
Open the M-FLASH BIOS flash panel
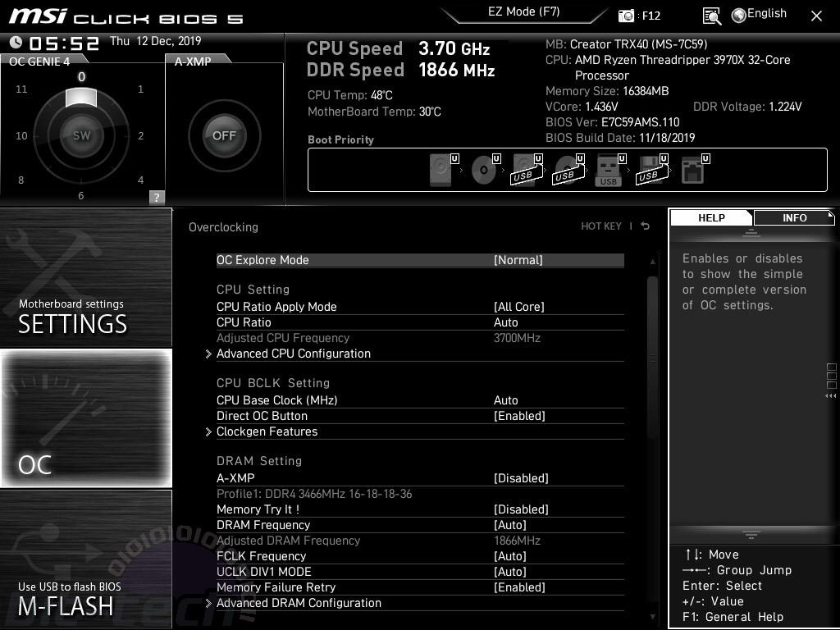85,559
